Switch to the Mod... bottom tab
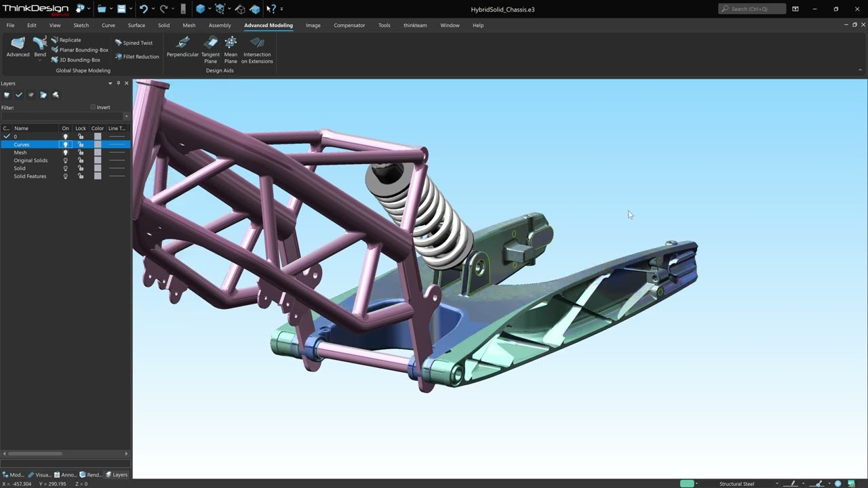 coord(13,474)
